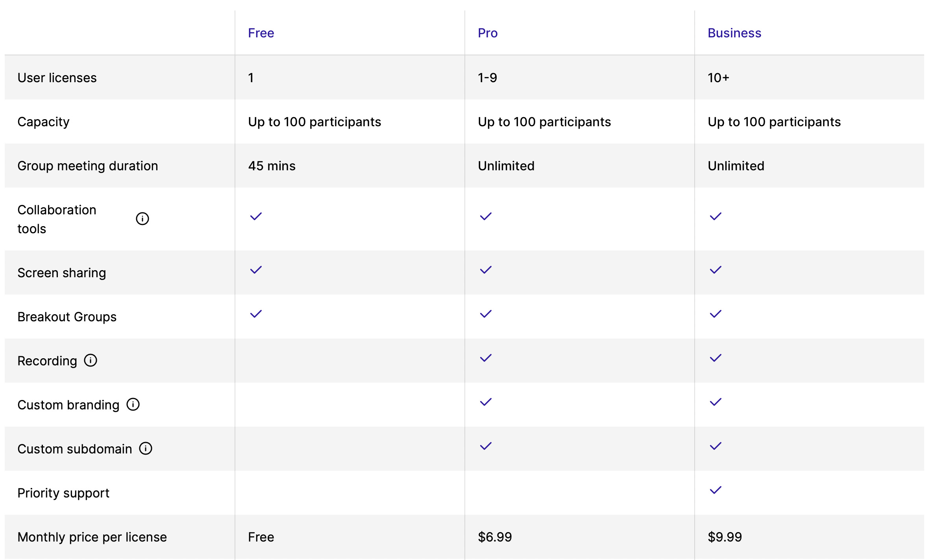This screenshot has height=560, width=932.
Task: Click the Monthly price per license label
Action: tap(92, 537)
